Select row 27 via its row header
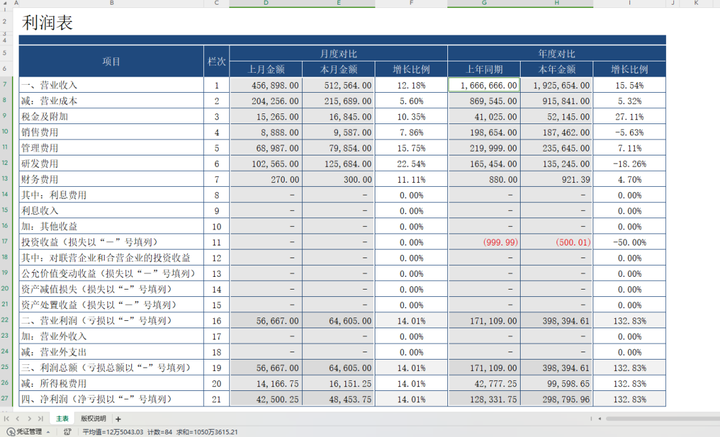 point(5,398)
